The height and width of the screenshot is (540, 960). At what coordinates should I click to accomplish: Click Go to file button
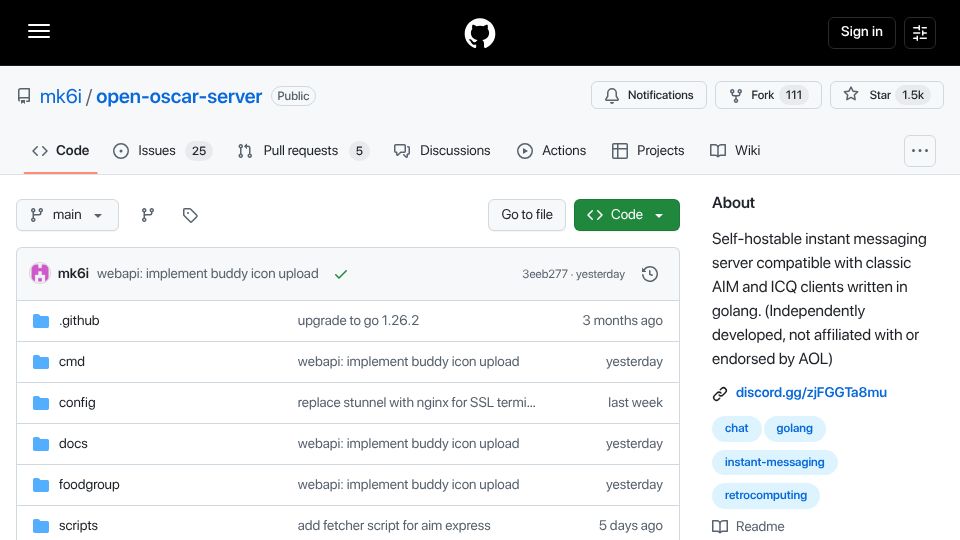coord(527,215)
